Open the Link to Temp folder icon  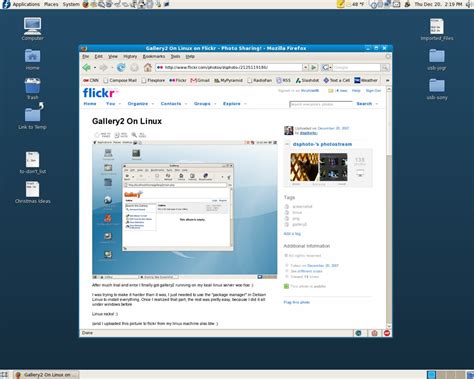point(33,116)
